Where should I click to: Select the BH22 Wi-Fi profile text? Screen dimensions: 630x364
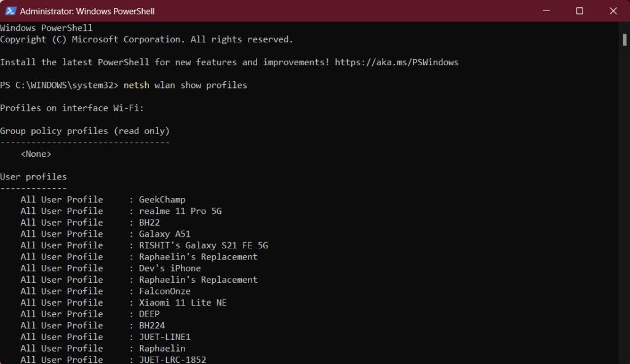coord(150,222)
